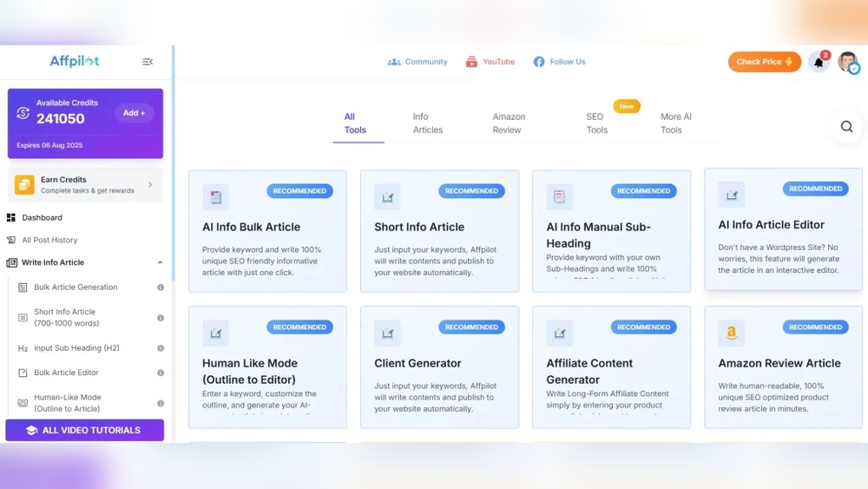Open Input Sub Heading (H2) link
Screen dimensions: 868x489
(76, 348)
